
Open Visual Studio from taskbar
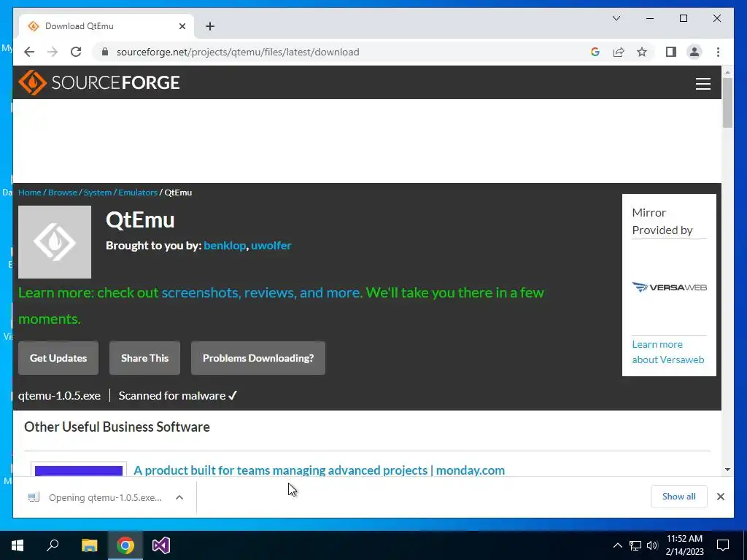[x=161, y=545]
